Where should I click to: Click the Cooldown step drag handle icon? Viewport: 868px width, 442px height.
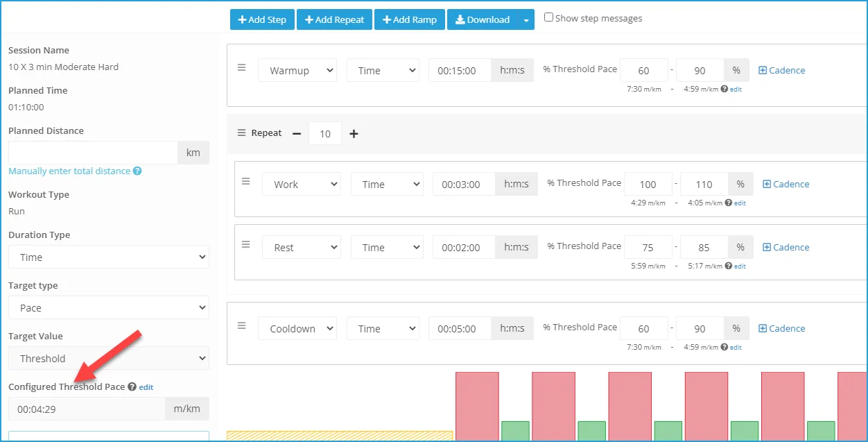pos(242,325)
